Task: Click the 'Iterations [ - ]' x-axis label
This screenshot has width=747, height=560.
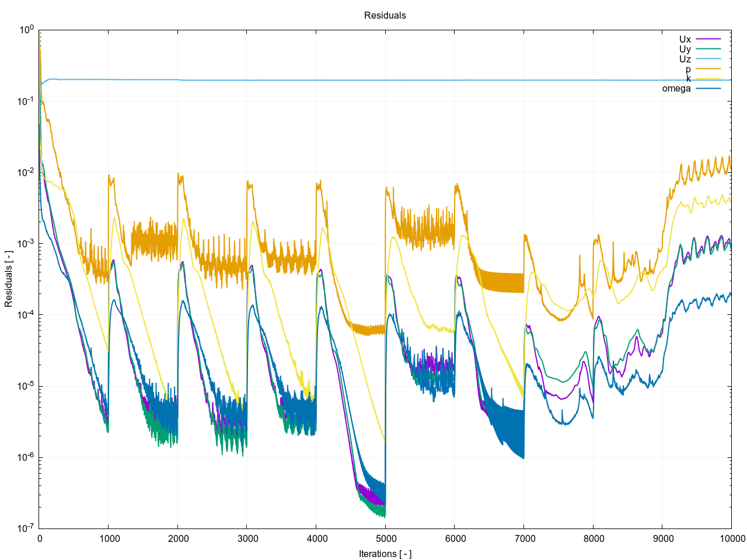Action: click(385, 554)
